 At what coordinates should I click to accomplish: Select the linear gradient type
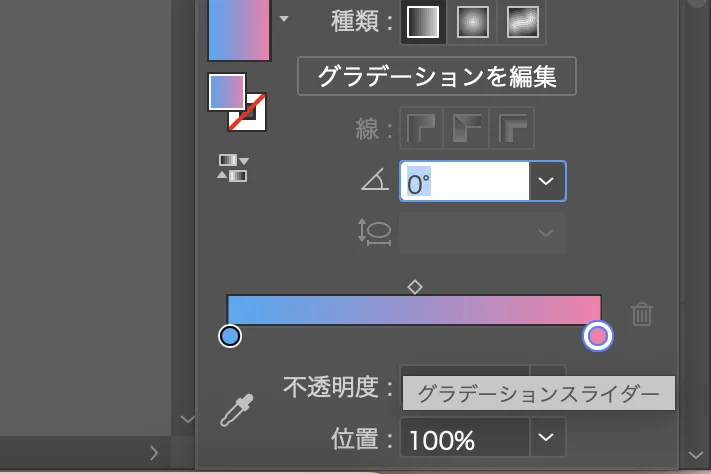click(x=423, y=21)
